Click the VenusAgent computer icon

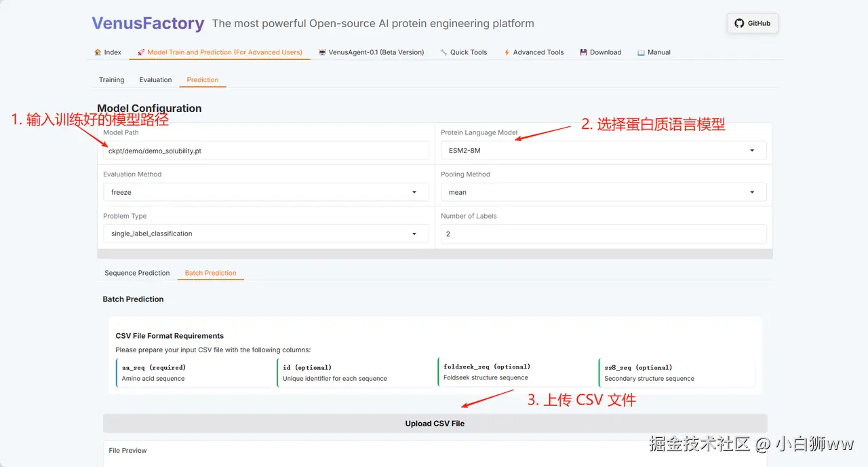point(322,52)
